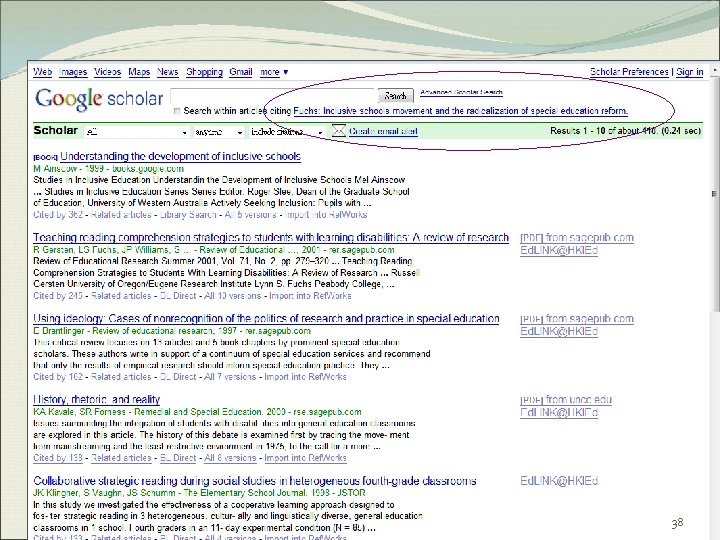Open Teaching reading comprehension strategies result
Image resolution: width=720 pixels, height=540 pixels.
271,237
